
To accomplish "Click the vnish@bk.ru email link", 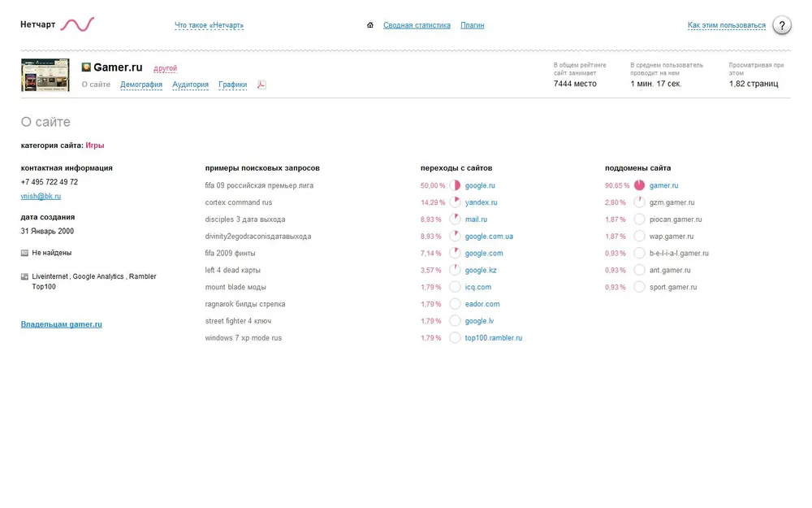I will [x=41, y=196].
